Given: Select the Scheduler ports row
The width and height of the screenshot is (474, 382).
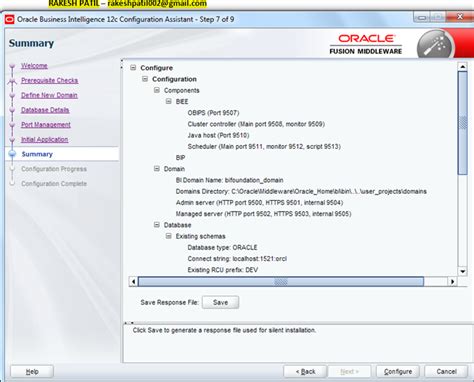Looking at the screenshot, I should (264, 146).
